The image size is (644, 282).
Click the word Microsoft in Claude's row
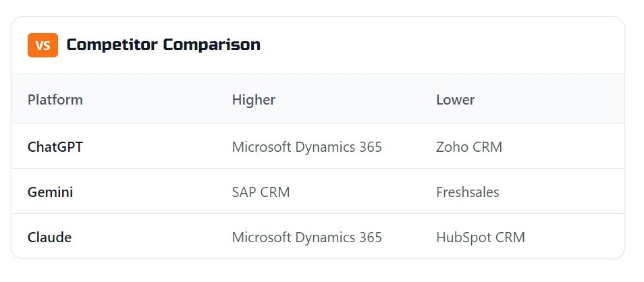click(262, 237)
